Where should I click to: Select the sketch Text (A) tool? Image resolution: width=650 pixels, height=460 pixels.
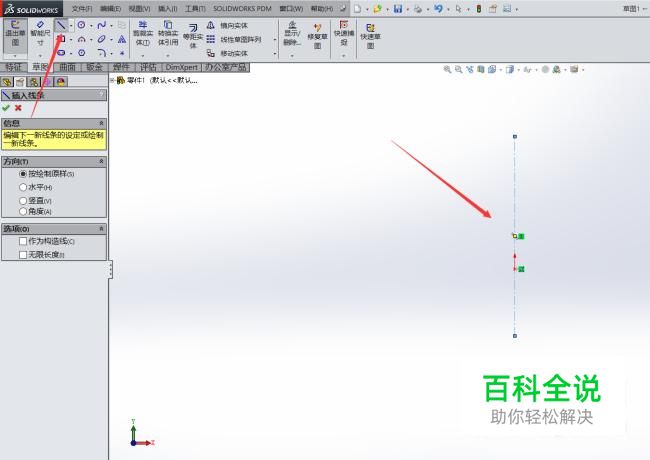click(x=122, y=39)
